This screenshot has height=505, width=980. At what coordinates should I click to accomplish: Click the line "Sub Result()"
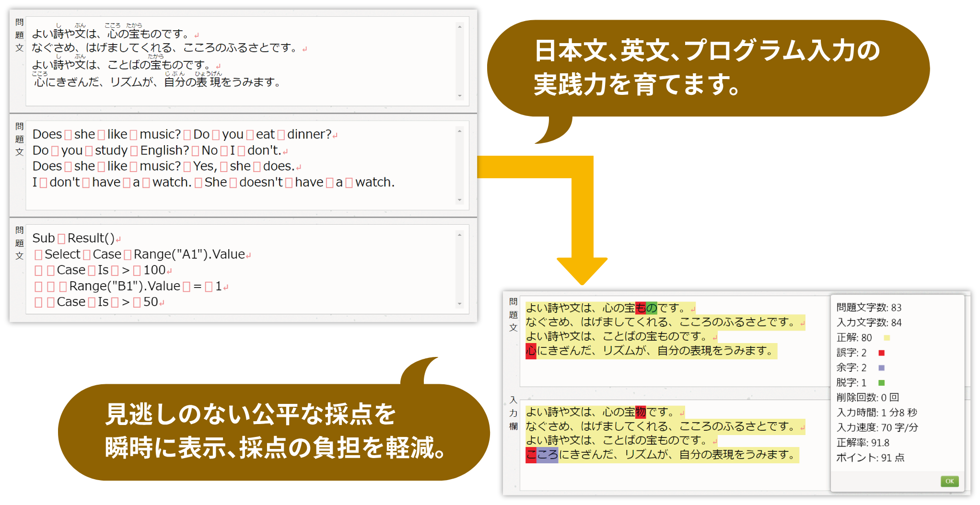click(77, 238)
